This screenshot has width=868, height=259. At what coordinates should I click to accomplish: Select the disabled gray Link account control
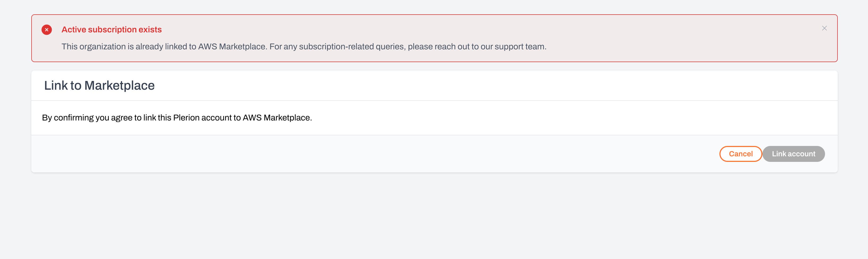[793, 154]
